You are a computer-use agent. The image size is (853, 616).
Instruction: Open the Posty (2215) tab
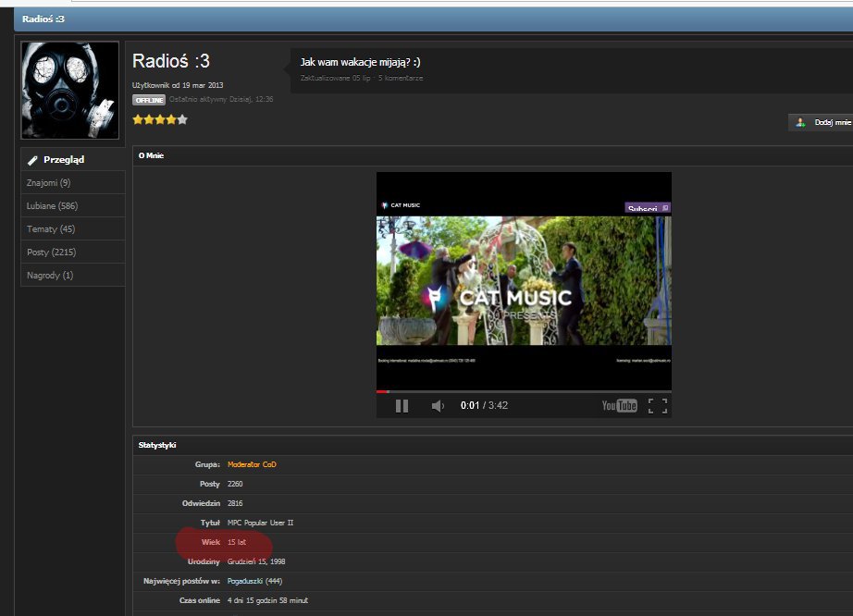tap(73, 253)
